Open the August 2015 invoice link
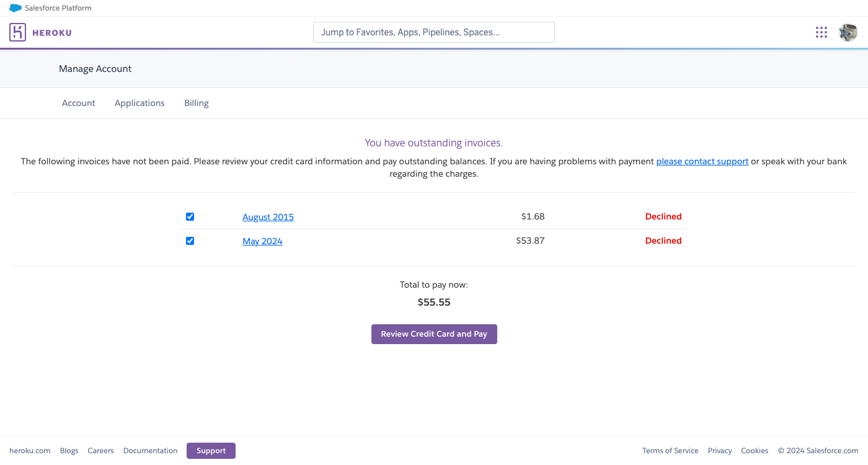868x465 pixels. point(268,217)
